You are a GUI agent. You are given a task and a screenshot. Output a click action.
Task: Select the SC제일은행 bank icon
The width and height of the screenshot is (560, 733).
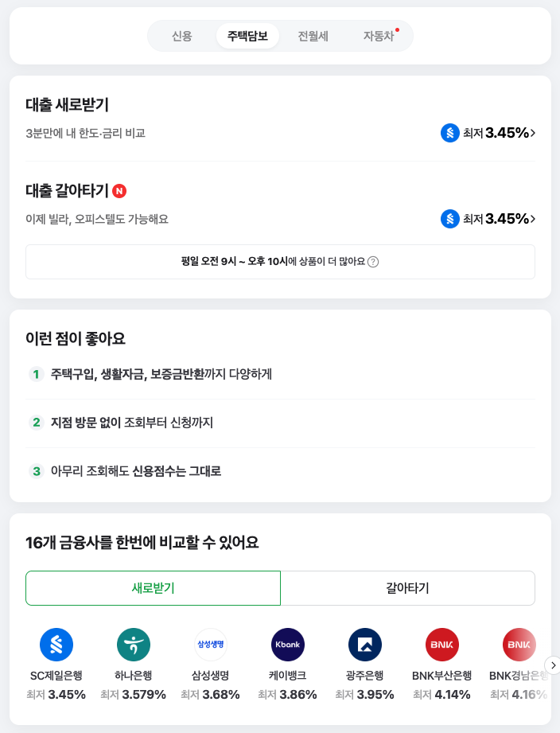pyautogui.click(x=56, y=645)
